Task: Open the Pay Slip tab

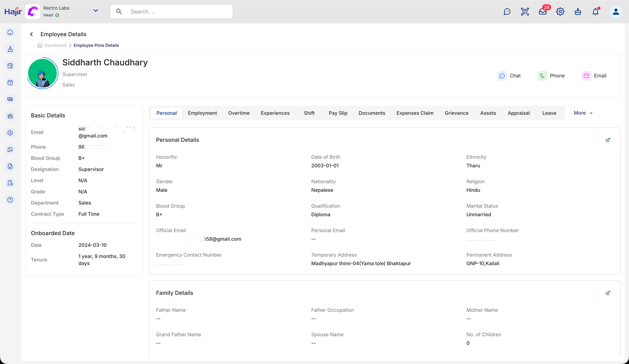Action: 338,113
